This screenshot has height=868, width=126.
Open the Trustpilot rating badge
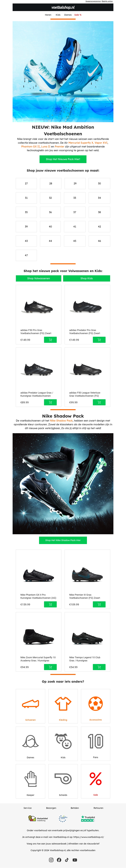88,818
